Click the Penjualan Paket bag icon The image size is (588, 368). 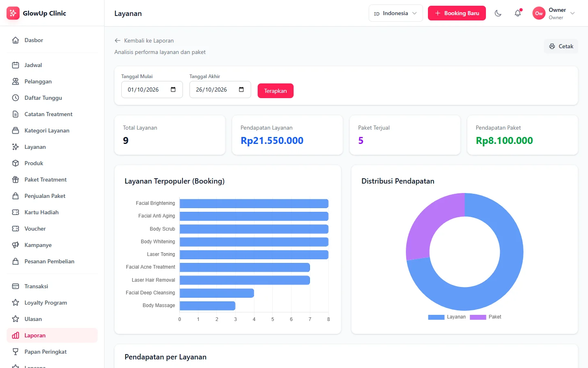[x=16, y=196]
